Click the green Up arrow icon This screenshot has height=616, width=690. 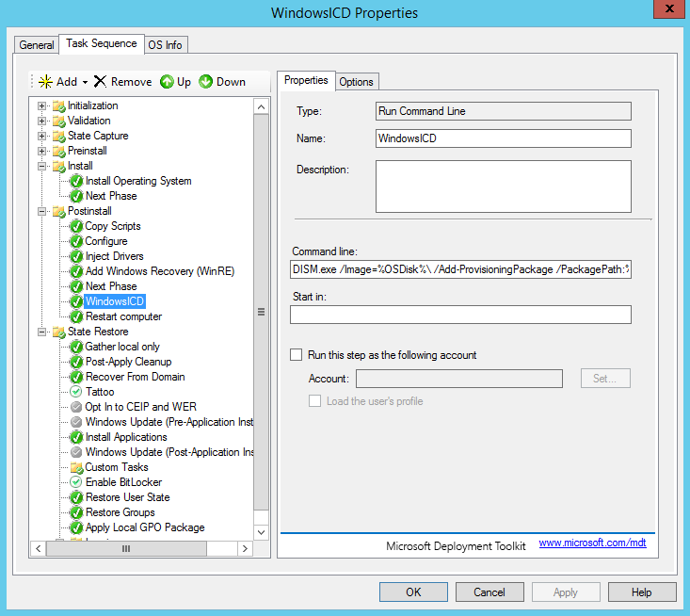[167, 82]
